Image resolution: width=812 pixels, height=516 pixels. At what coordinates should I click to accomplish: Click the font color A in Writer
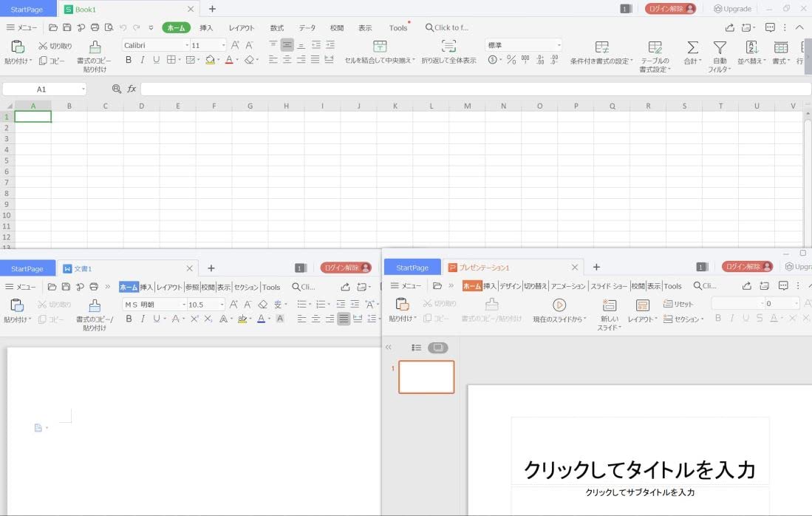[x=261, y=319]
